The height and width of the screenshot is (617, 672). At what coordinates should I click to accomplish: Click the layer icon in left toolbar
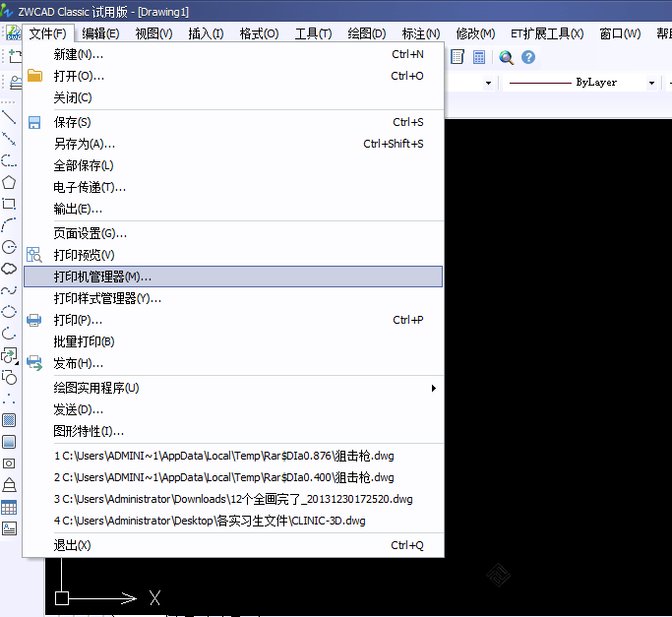16,82
